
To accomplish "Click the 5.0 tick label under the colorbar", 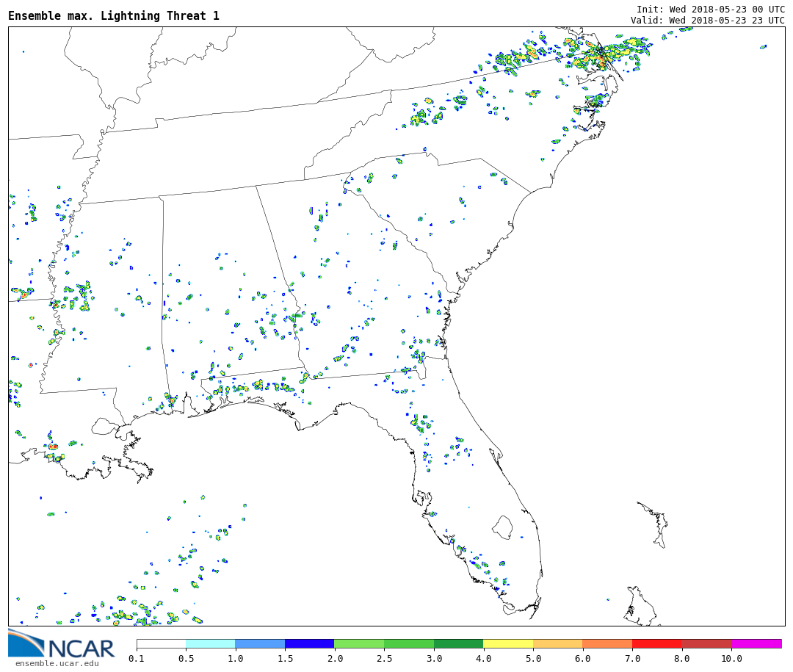I will click(533, 659).
